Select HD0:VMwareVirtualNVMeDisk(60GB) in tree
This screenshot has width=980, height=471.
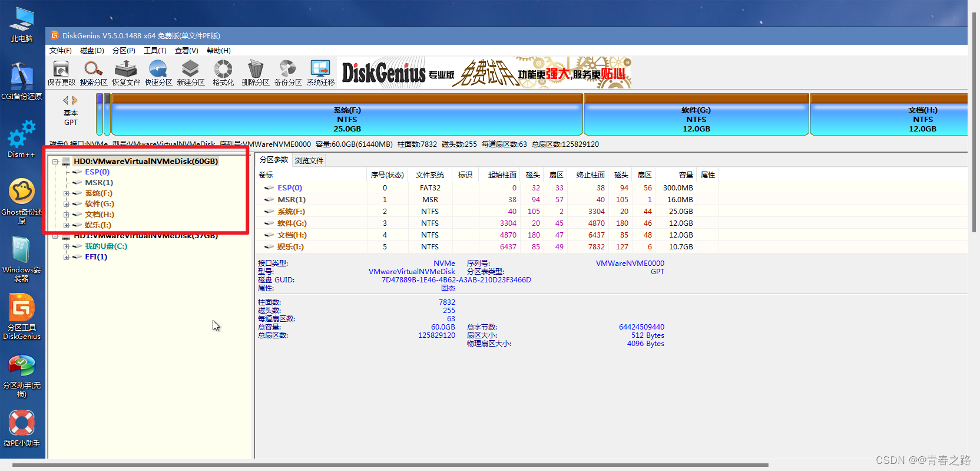click(145, 161)
